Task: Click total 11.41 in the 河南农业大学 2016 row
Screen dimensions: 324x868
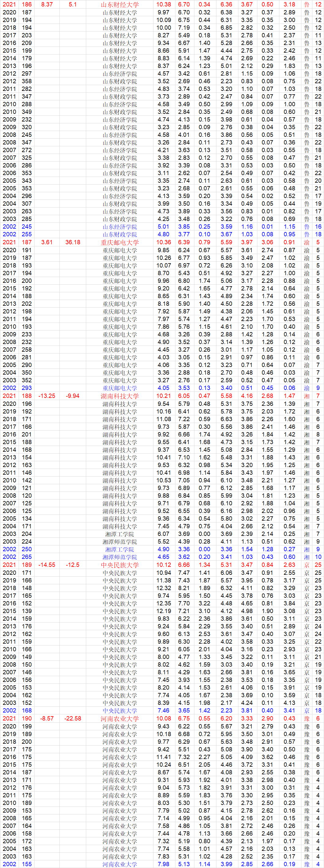Action: click(x=164, y=757)
